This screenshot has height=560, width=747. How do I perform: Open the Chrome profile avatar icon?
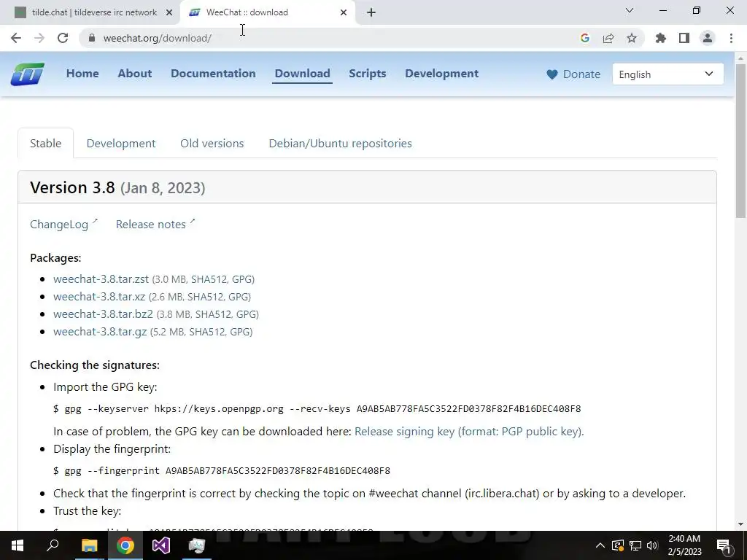pyautogui.click(x=708, y=38)
